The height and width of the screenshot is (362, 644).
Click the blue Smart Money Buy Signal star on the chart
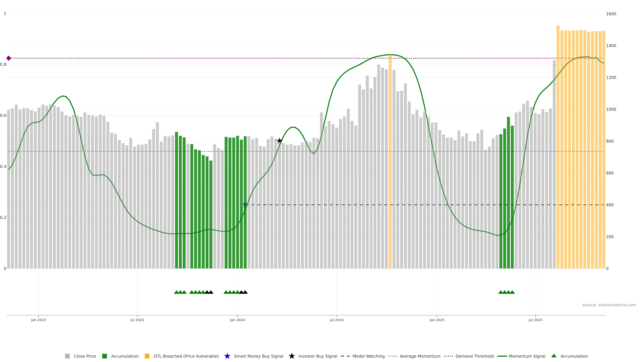pyautogui.click(x=245, y=205)
